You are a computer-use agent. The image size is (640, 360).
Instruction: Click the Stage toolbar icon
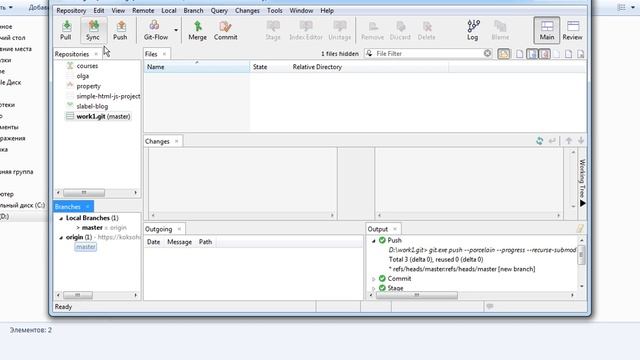point(273,30)
